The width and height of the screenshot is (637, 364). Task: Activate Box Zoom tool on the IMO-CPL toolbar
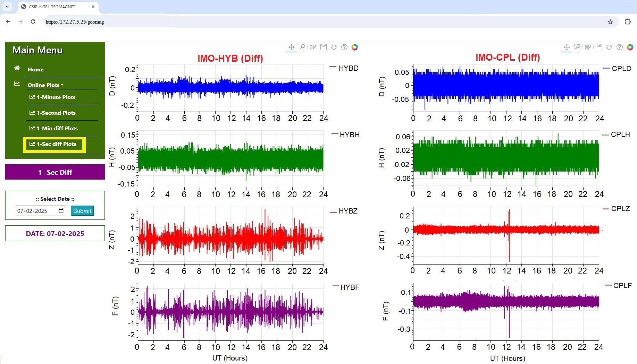(x=577, y=47)
